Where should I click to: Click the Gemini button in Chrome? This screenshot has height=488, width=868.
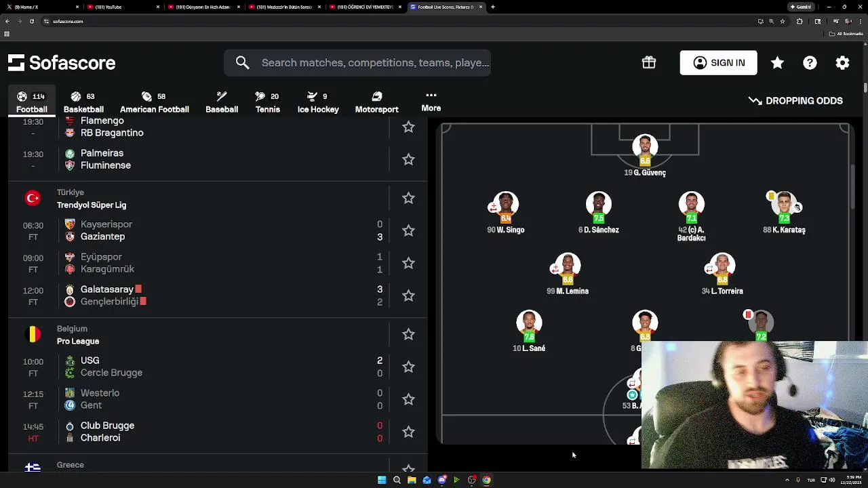[x=801, y=7]
